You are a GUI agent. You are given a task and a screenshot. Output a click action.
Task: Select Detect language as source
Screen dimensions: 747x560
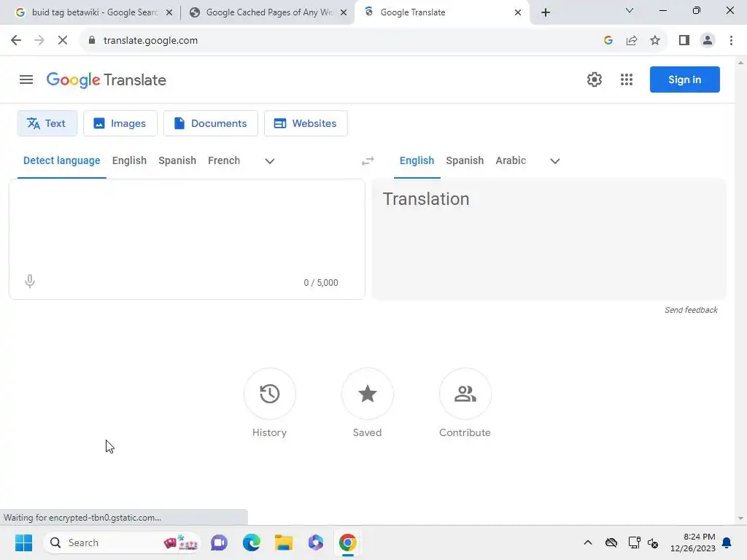pos(61,160)
